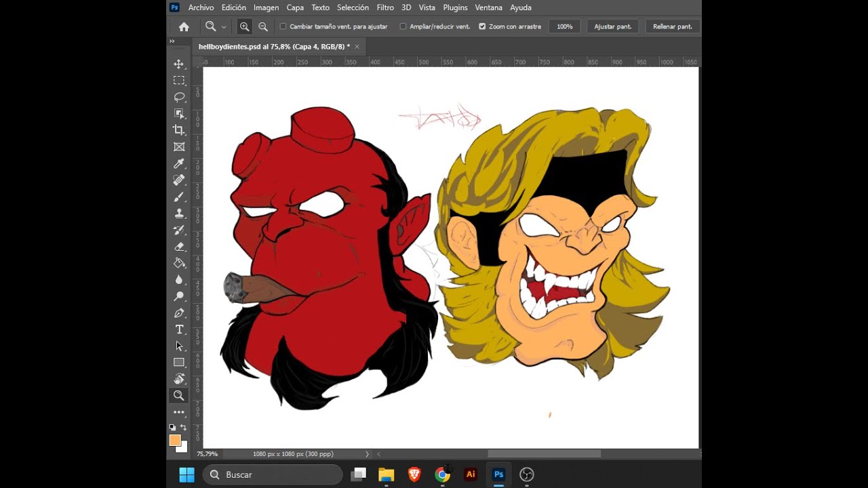Open the Texto menu
868x488 pixels.
(320, 7)
